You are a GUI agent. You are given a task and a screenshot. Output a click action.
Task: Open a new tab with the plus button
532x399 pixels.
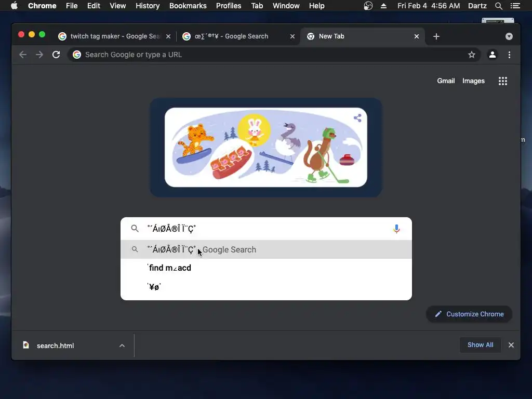pos(436,36)
